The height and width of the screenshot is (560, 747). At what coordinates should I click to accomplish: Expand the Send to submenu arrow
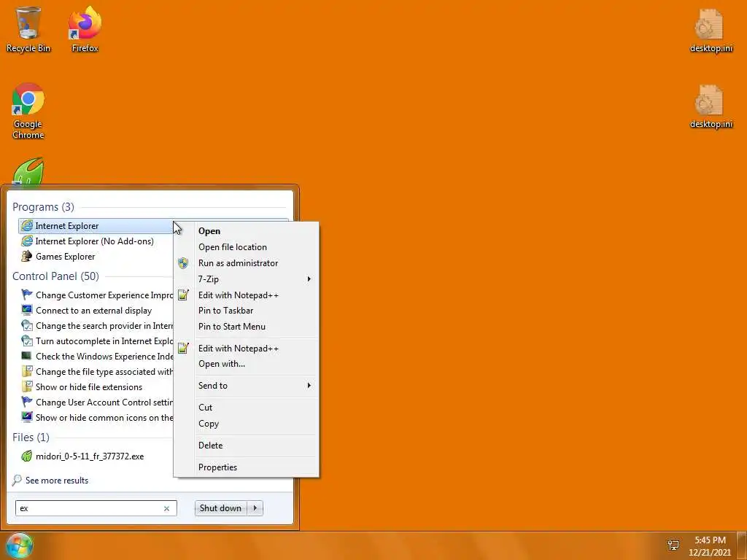(x=309, y=385)
